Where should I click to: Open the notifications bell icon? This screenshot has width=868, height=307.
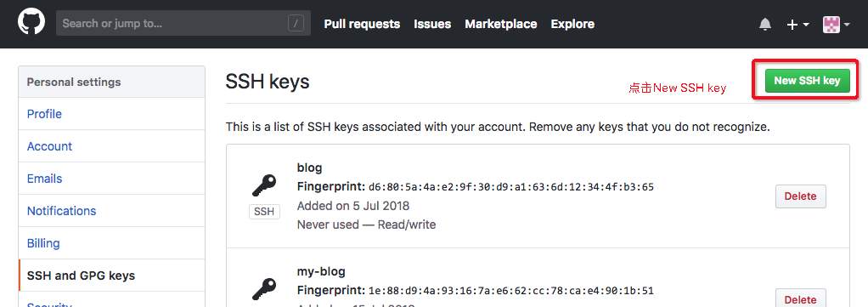coord(765,25)
